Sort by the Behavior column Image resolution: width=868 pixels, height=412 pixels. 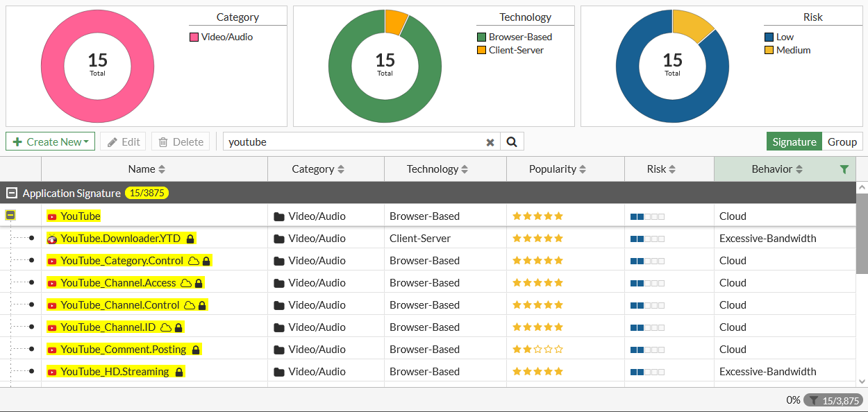point(776,169)
